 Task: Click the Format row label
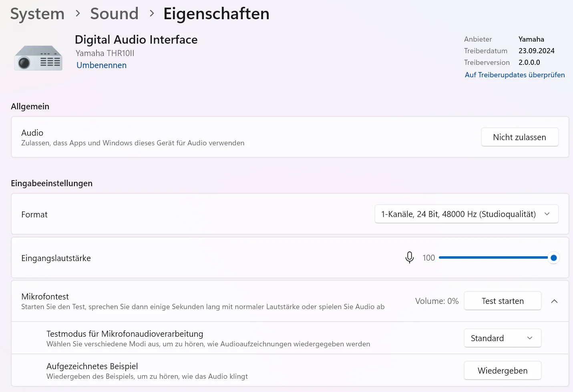tap(34, 215)
